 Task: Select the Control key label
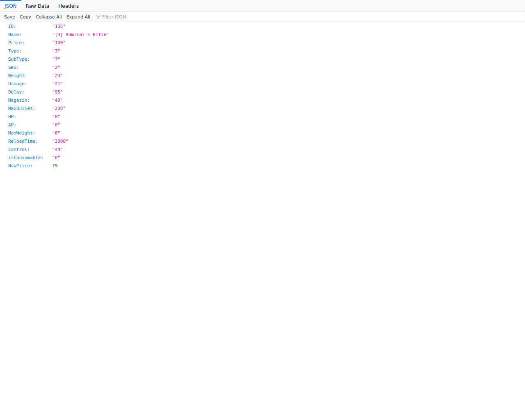19,149
